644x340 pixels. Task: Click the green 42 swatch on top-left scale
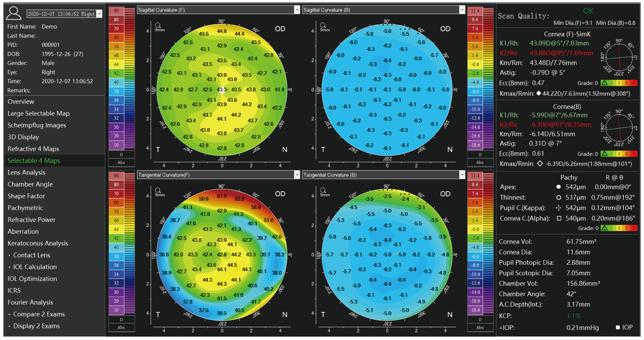coord(116,73)
